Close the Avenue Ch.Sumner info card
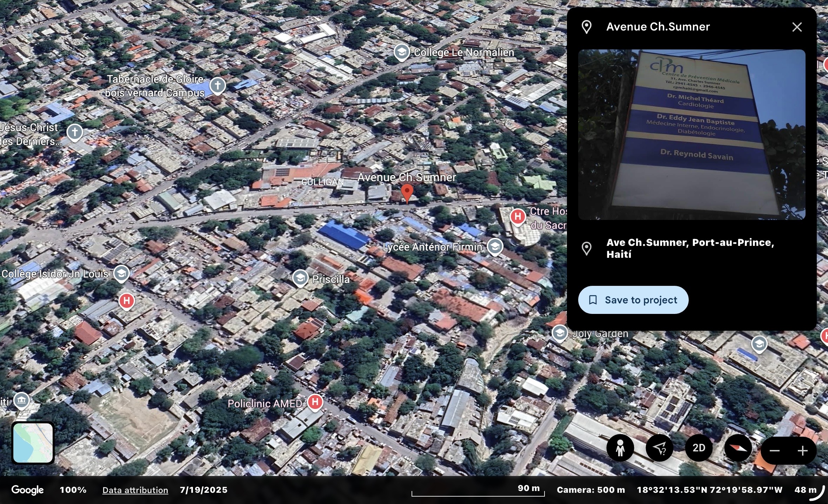The width and height of the screenshot is (828, 504). point(797,27)
